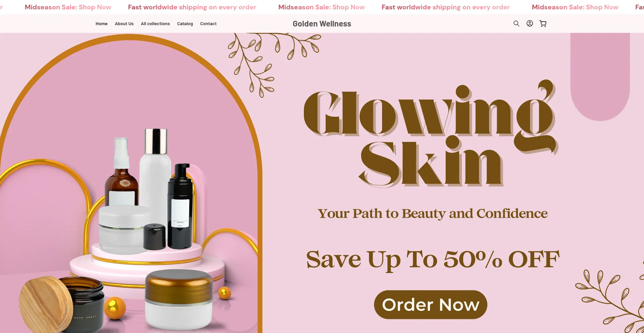Open the account profile icon
The image size is (644, 333).
tap(530, 23)
